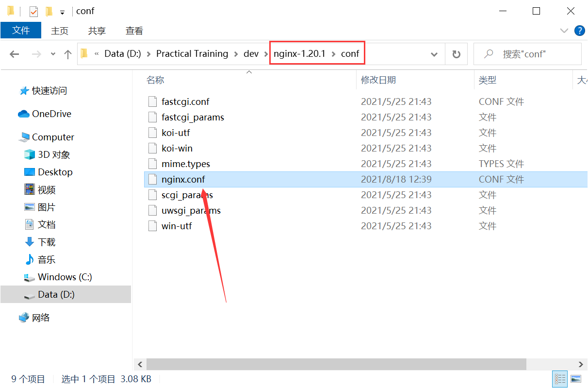Image resolution: width=588 pixels, height=388 pixels.
Task: Switch to the 共享 (Share) ribbon tab
Action: coord(97,31)
